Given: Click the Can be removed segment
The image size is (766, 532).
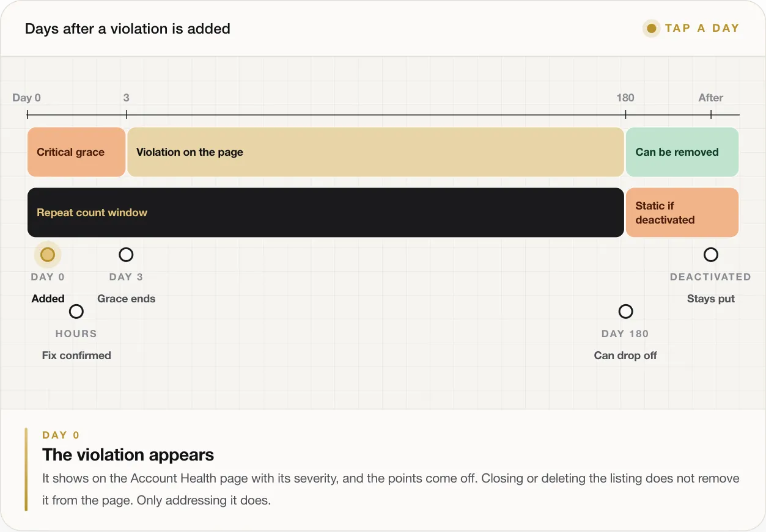Looking at the screenshot, I should coord(682,152).
